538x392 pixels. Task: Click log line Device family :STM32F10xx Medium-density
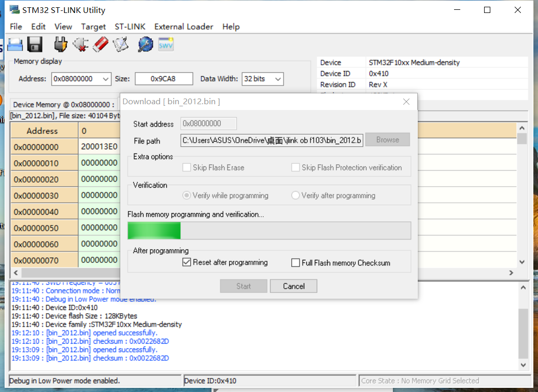(96, 325)
